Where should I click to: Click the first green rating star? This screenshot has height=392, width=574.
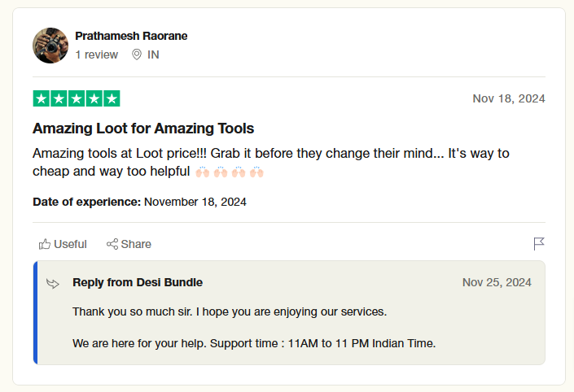(x=42, y=99)
